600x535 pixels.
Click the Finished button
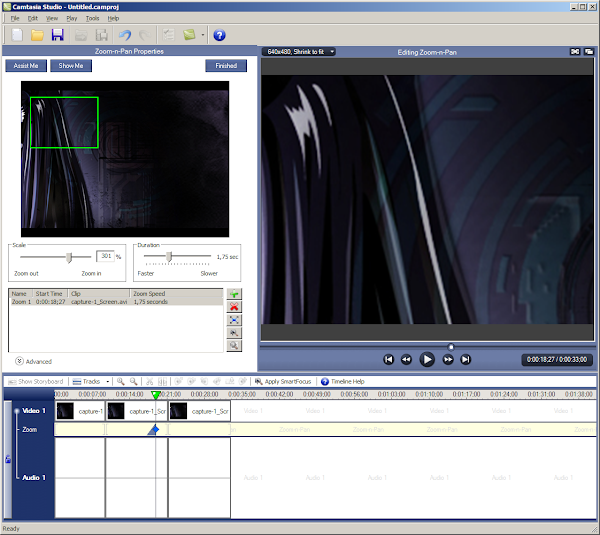click(x=225, y=66)
